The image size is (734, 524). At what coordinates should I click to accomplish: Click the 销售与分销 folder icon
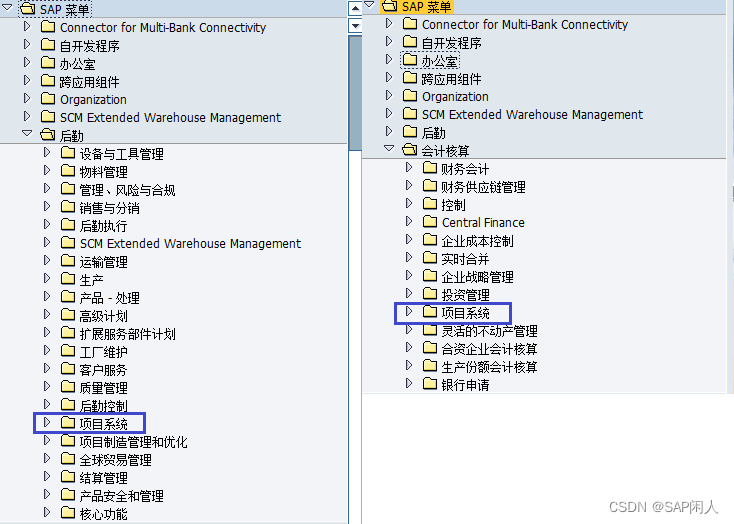68,207
